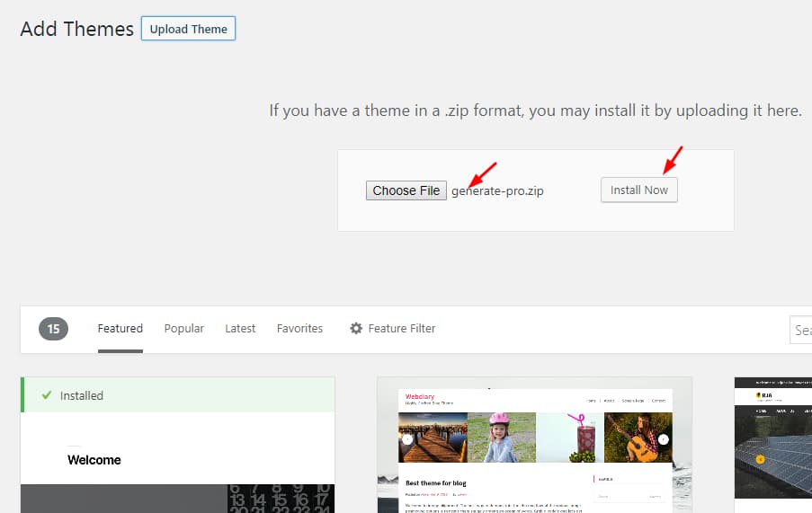The height and width of the screenshot is (513, 812).
Task: Click the theme count badge 15
Action: 53,329
